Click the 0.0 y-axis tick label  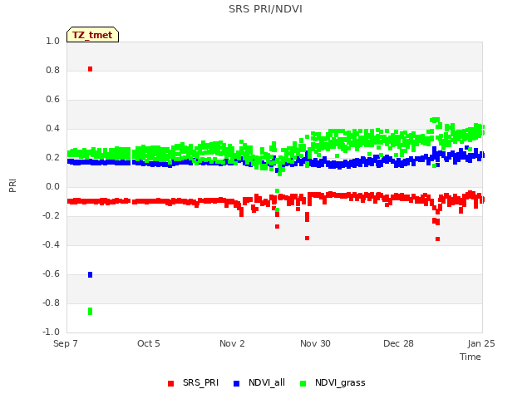pyautogui.click(x=52, y=186)
